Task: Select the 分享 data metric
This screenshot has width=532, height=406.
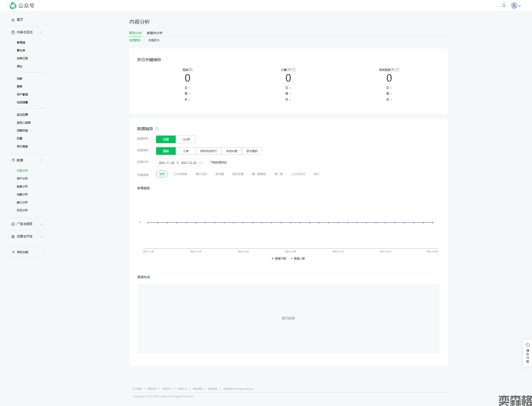Action: pos(186,151)
